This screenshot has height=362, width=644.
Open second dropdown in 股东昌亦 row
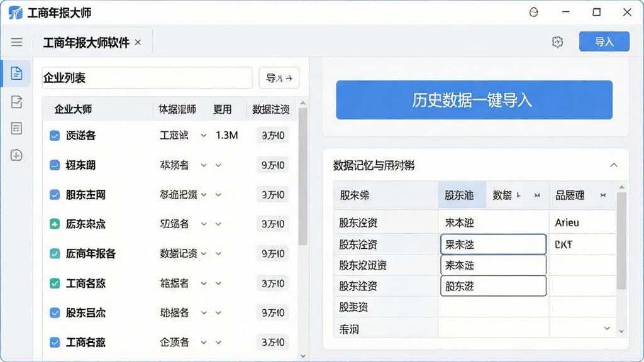[218, 313]
